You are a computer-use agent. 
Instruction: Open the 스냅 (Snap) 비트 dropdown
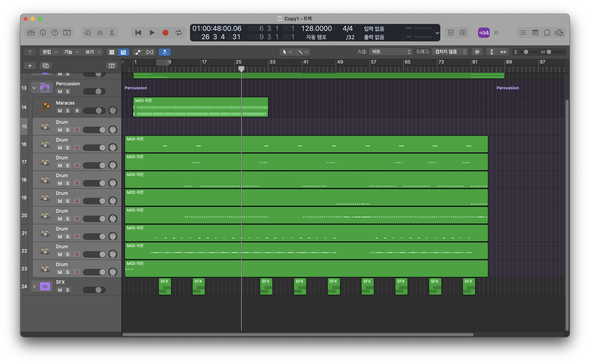pyautogui.click(x=390, y=52)
